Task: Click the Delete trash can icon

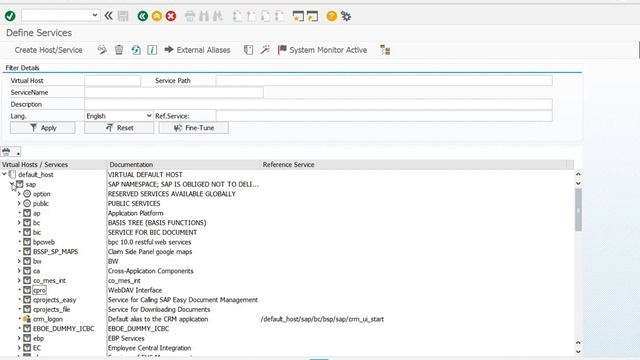Action: pos(119,50)
